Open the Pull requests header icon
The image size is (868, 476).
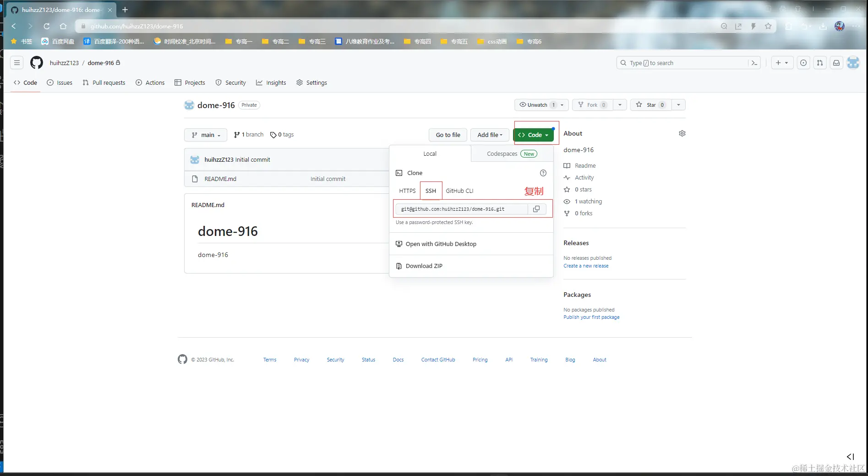[x=820, y=63]
